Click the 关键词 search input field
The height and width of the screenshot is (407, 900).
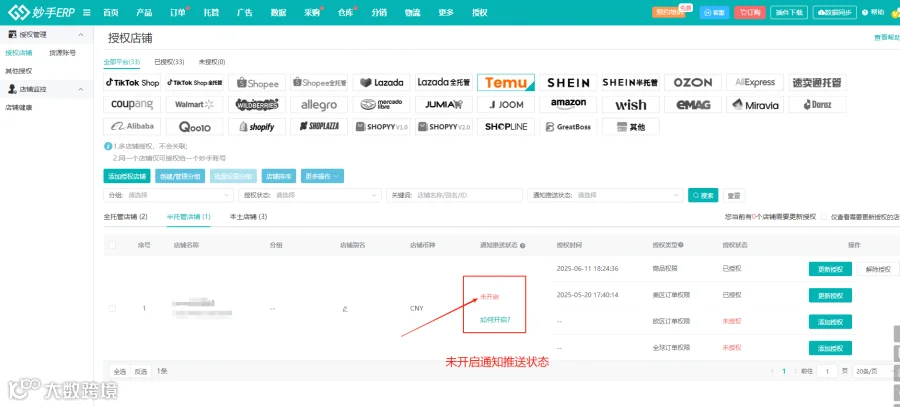[454, 195]
